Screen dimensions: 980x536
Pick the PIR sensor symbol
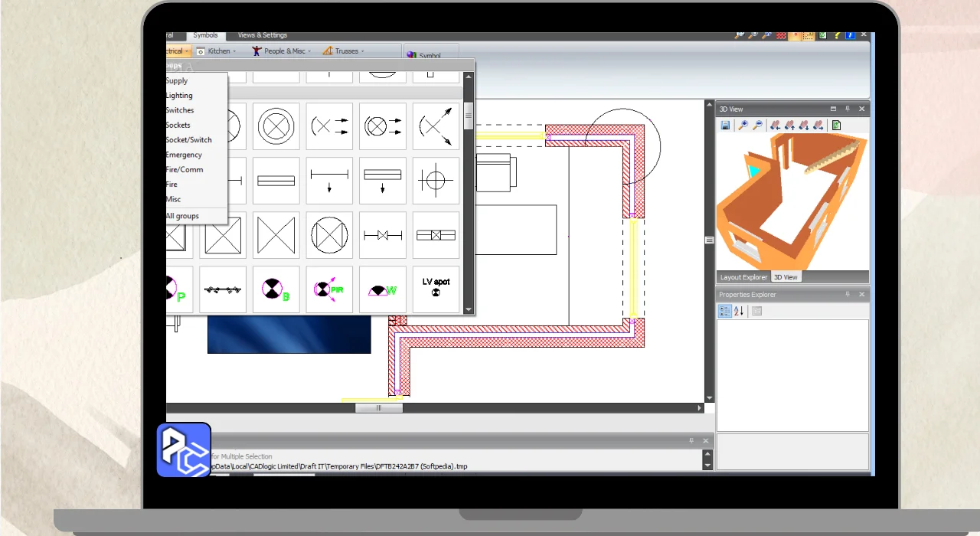pyautogui.click(x=329, y=289)
